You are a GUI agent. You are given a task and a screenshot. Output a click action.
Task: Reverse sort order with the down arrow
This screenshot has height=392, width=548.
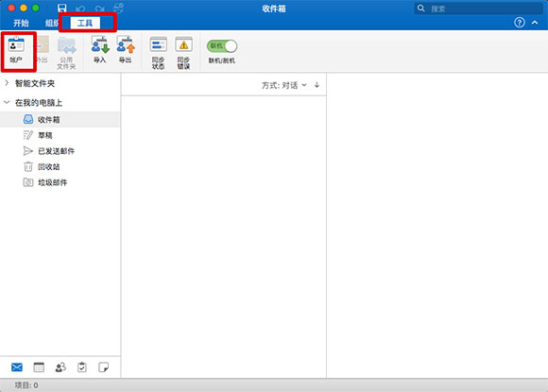pos(317,85)
